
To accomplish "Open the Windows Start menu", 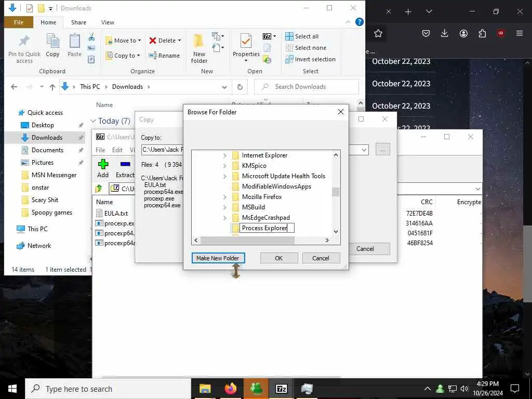I will click(x=12, y=389).
